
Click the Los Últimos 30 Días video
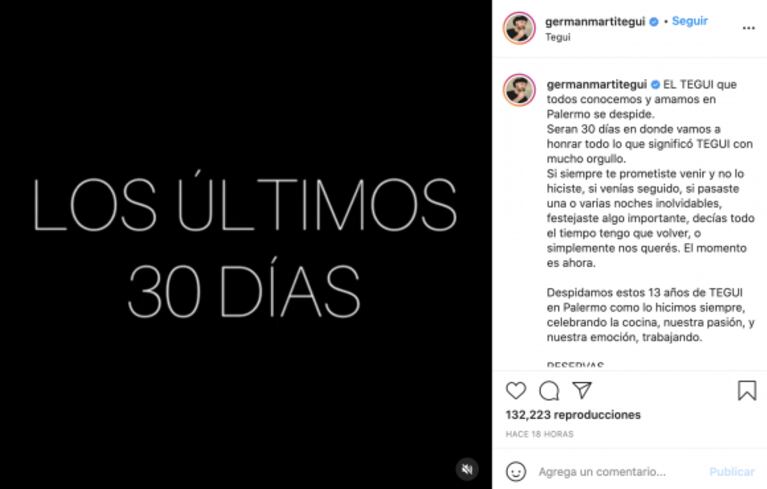246,244
